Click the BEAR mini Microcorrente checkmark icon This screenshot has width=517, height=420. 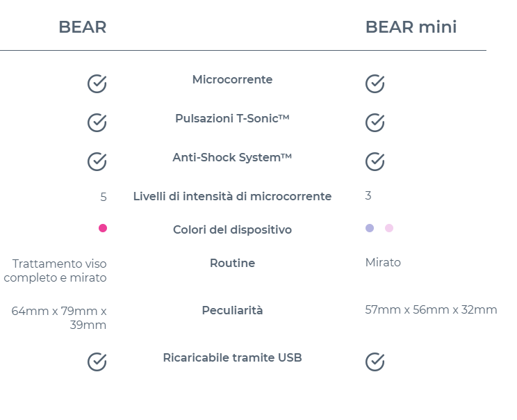(x=375, y=84)
